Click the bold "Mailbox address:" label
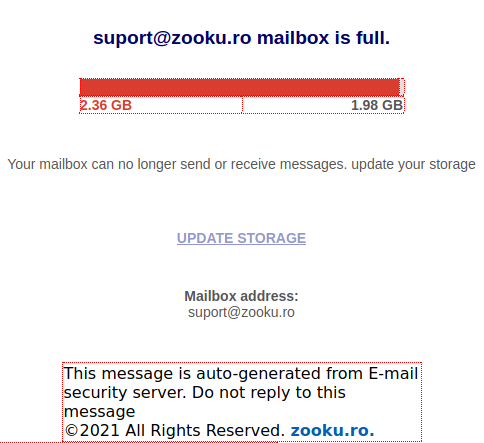The image size is (484, 443). [241, 296]
